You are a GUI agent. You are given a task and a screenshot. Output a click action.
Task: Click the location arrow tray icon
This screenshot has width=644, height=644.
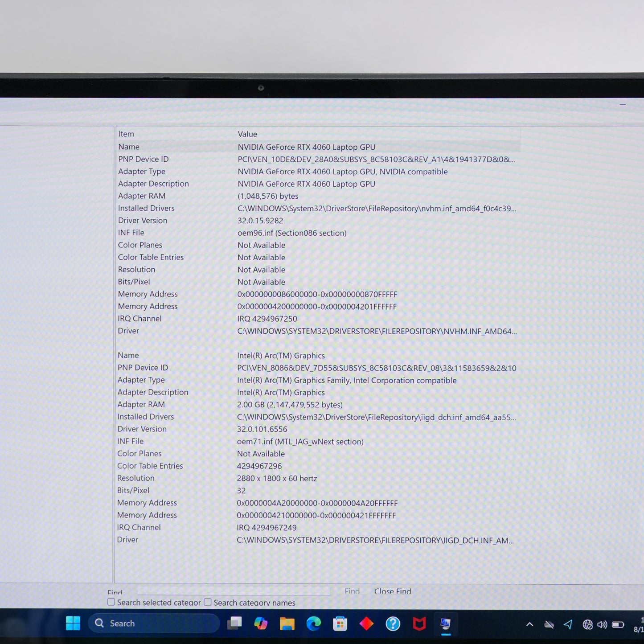pos(568,624)
